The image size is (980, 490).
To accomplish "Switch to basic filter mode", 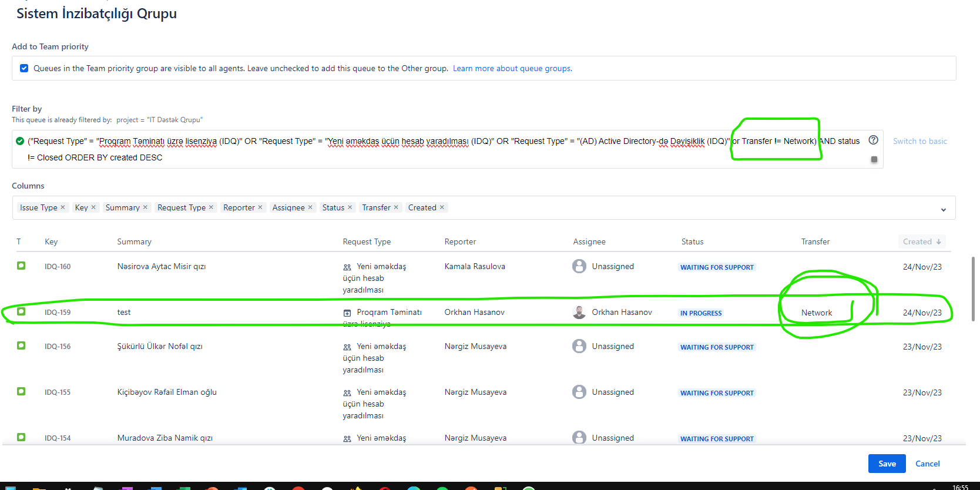I will (x=920, y=141).
